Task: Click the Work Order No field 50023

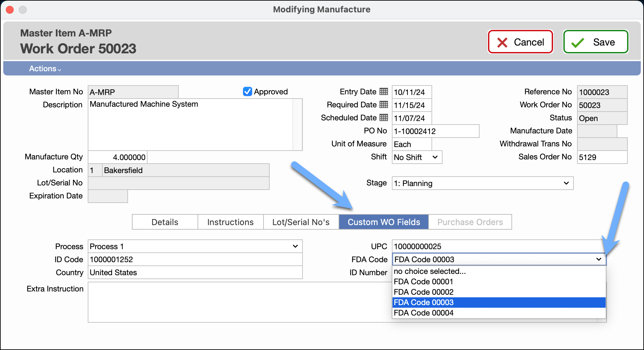Action: pos(602,105)
